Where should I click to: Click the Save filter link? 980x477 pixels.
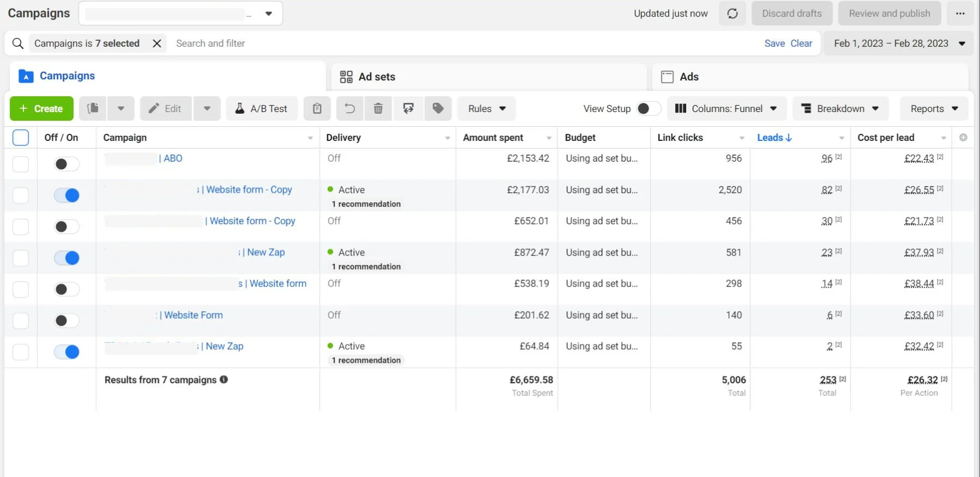click(774, 44)
